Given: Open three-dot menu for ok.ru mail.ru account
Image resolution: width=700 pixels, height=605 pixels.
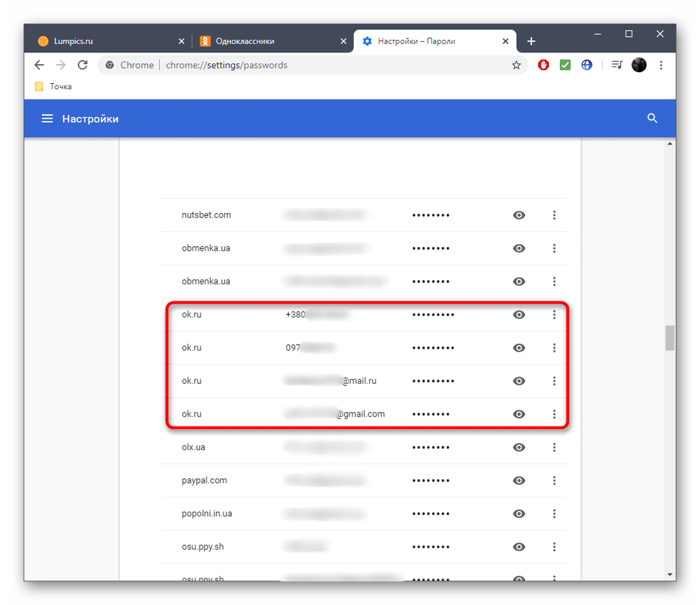Looking at the screenshot, I should click(554, 381).
